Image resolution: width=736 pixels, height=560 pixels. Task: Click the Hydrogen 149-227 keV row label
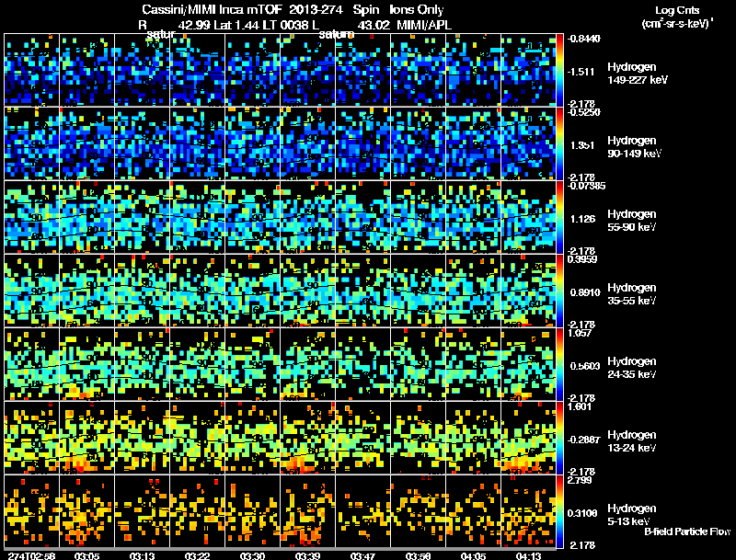click(637, 74)
